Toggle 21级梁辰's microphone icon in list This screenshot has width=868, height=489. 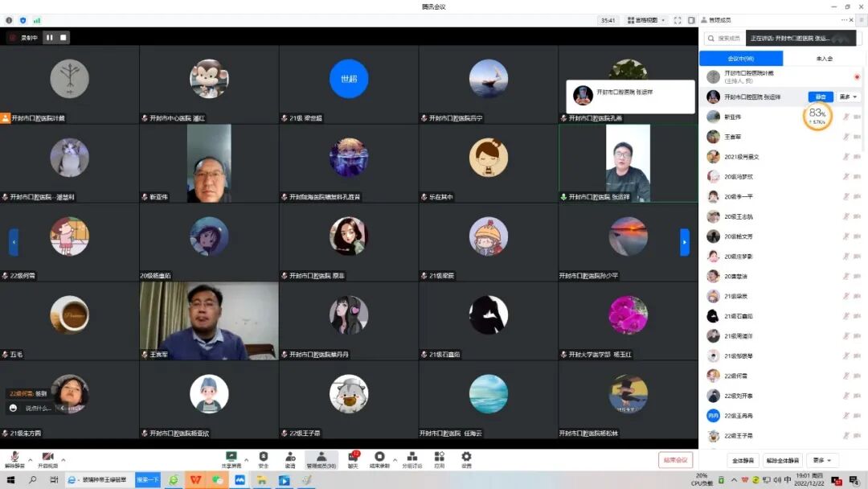point(845,296)
